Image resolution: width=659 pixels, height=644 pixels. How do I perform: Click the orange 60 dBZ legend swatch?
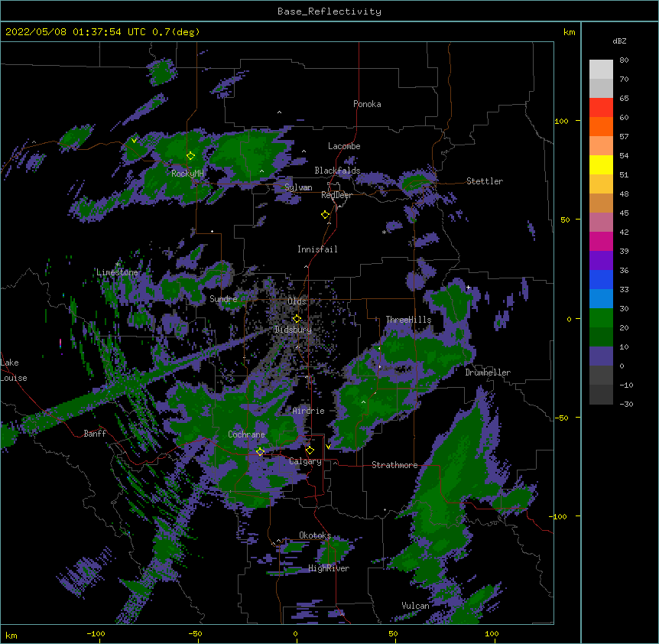(601, 126)
